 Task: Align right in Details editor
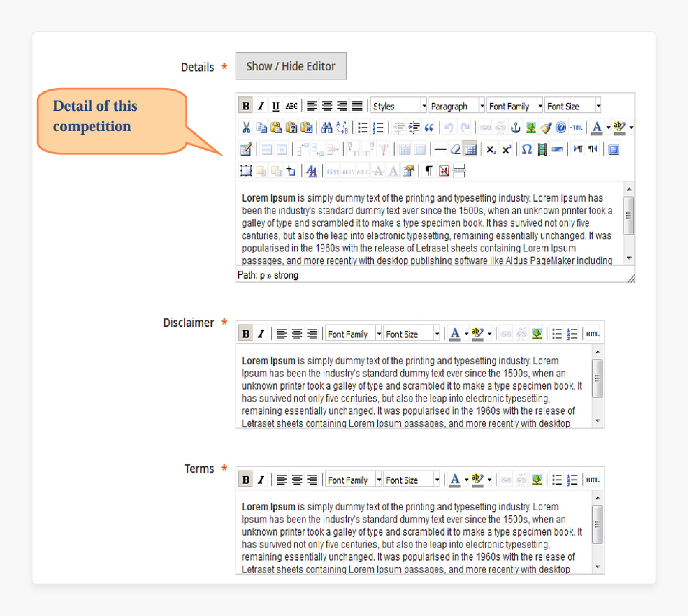tap(342, 106)
